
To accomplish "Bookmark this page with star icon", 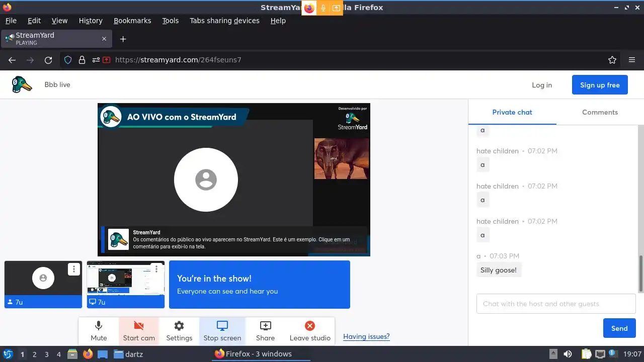I will click(x=612, y=60).
